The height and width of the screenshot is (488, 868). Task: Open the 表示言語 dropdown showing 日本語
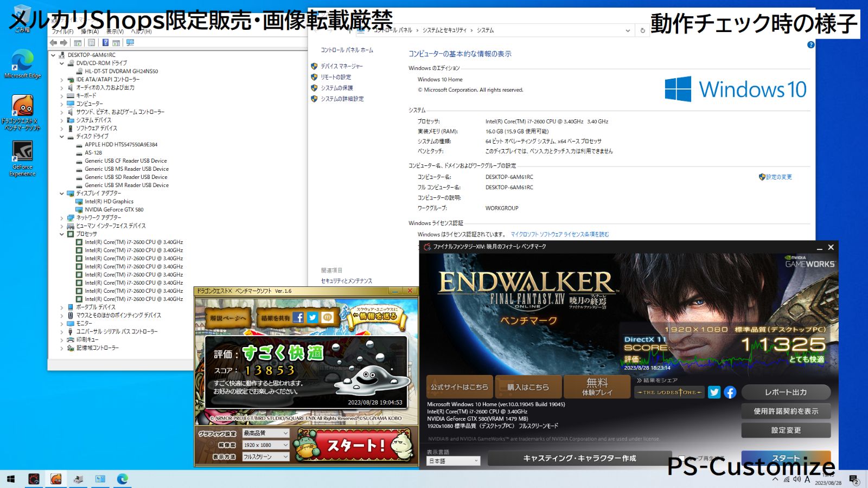pos(454,461)
